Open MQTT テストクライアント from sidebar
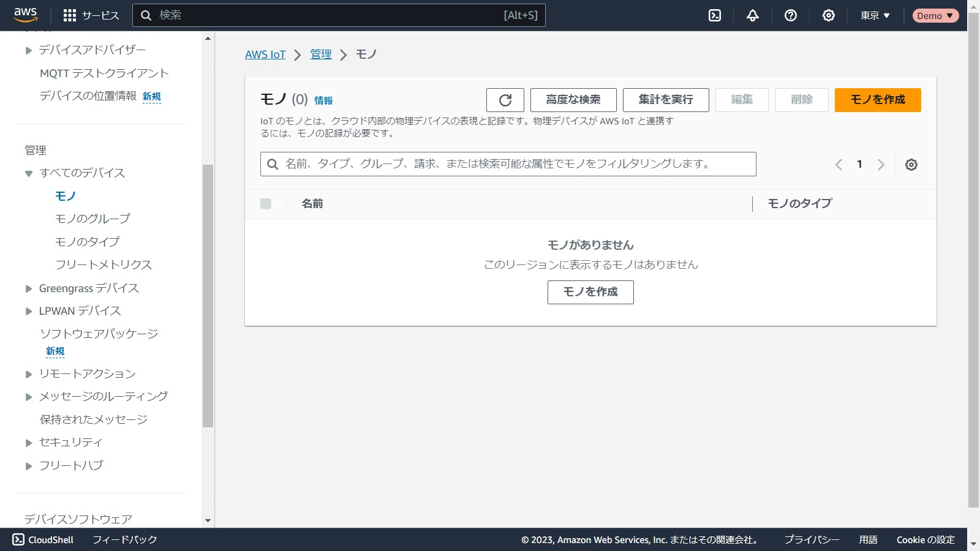 (x=104, y=73)
